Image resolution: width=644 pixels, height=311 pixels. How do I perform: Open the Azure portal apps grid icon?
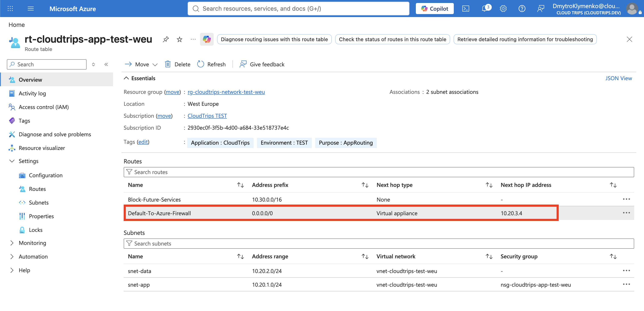10,9
